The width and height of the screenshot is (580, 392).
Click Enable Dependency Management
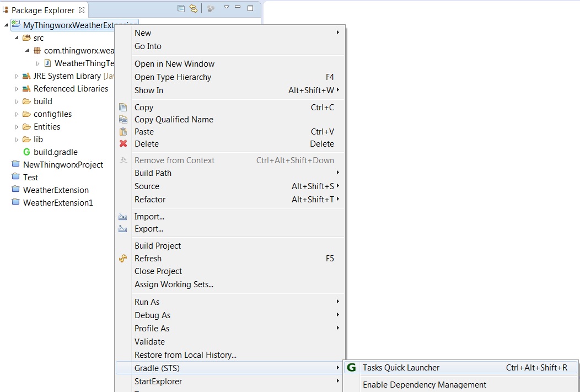[x=425, y=384]
